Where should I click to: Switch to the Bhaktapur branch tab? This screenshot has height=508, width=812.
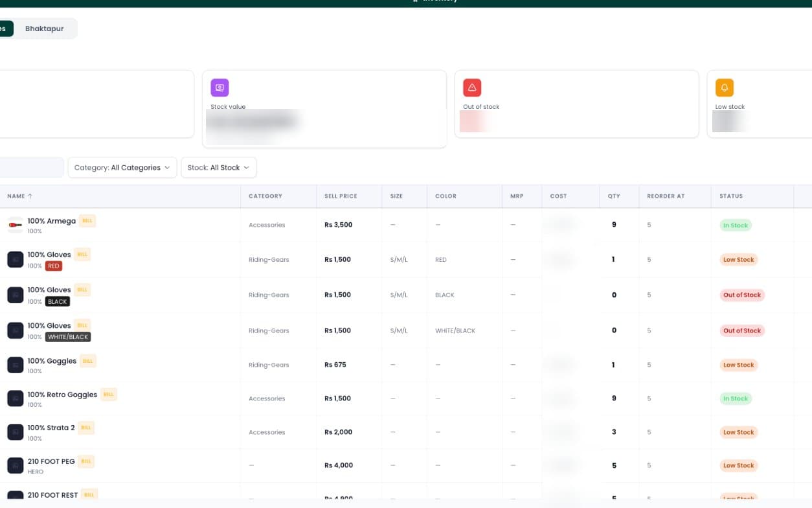click(45, 29)
